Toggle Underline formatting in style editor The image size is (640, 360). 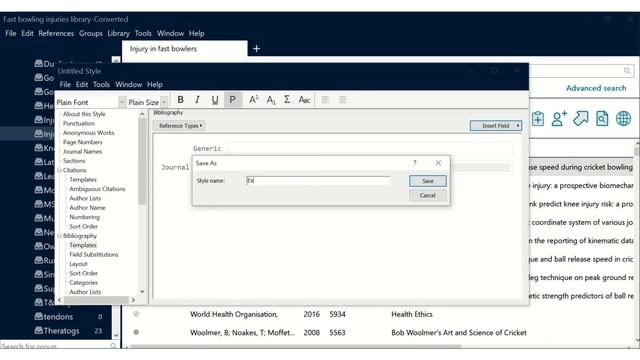[x=215, y=100]
